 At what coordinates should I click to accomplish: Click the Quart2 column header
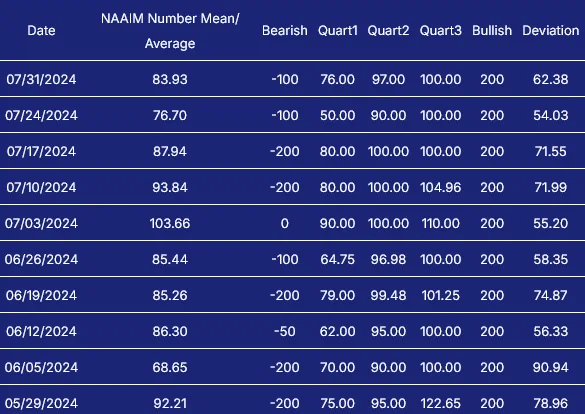tap(388, 31)
